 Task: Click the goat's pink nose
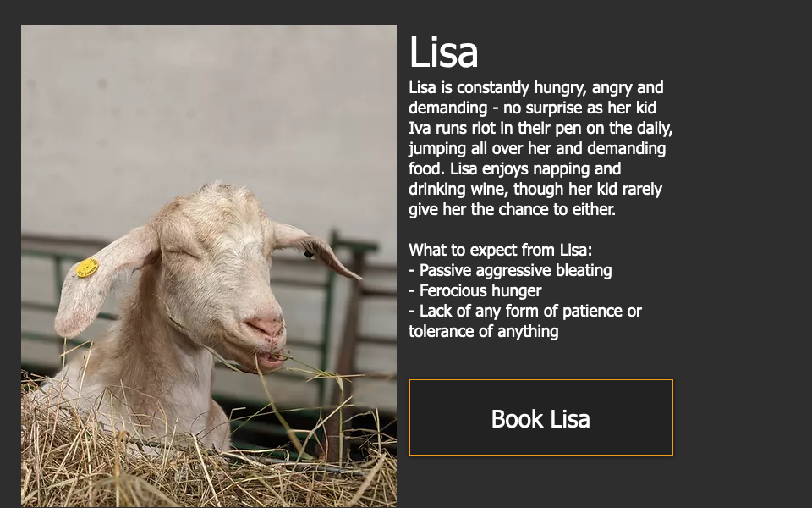pyautogui.click(x=265, y=327)
